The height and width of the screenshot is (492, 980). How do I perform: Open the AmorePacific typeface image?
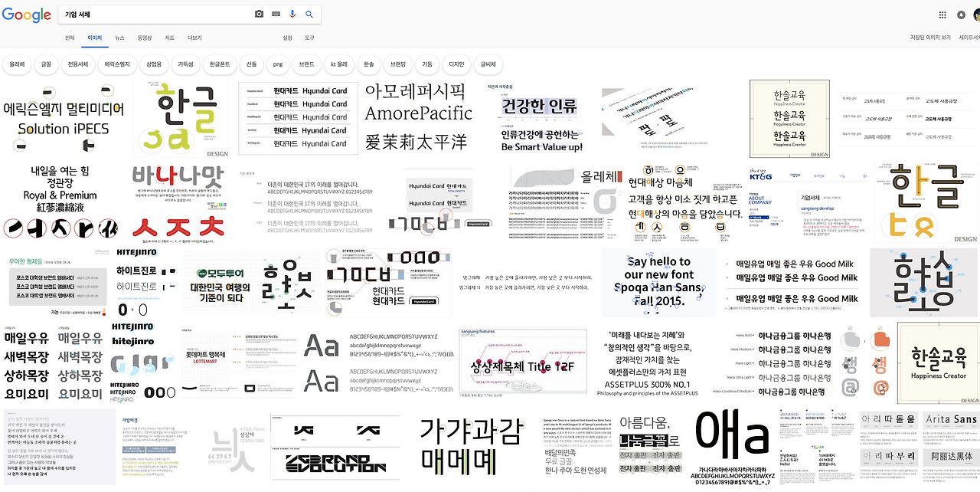click(420, 118)
